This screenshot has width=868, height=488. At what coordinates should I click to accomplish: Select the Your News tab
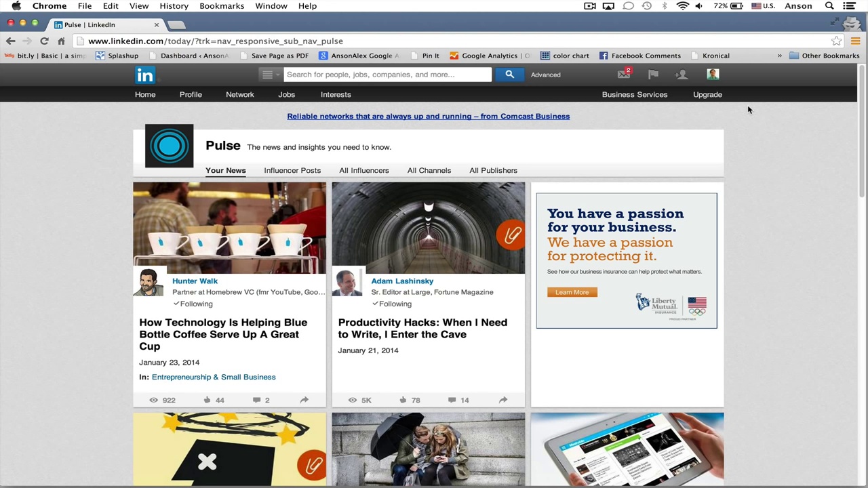[226, 170]
